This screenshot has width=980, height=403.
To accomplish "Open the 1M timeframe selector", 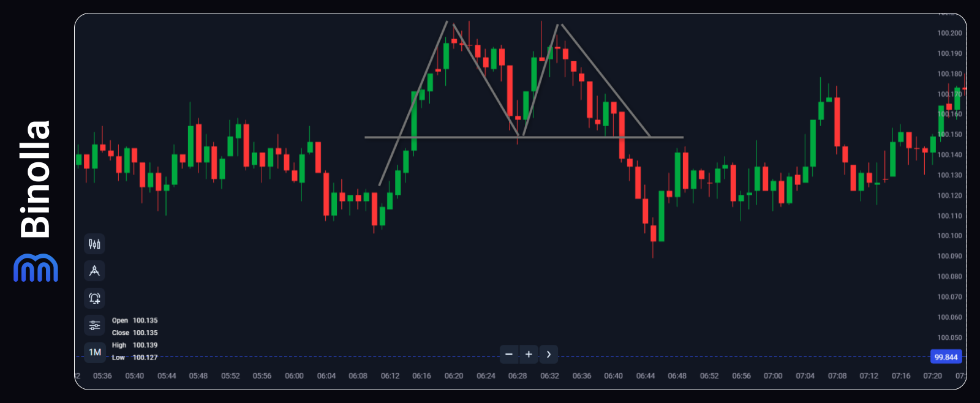I will tap(94, 352).
